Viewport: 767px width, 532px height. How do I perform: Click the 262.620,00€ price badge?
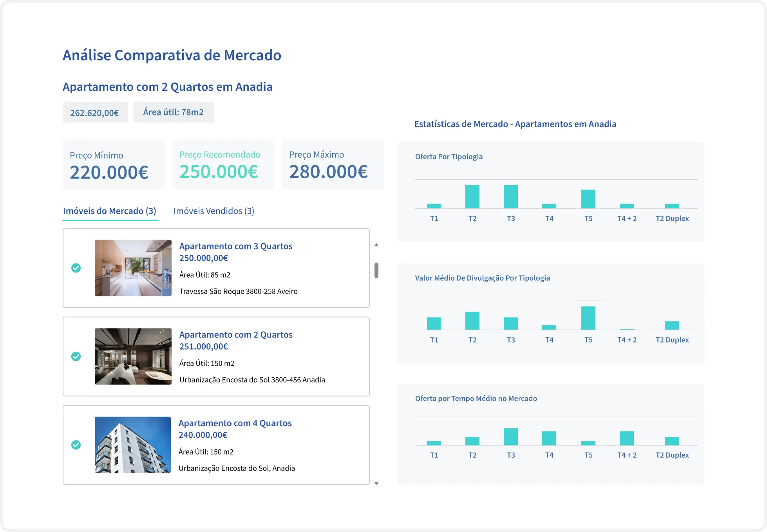95,112
